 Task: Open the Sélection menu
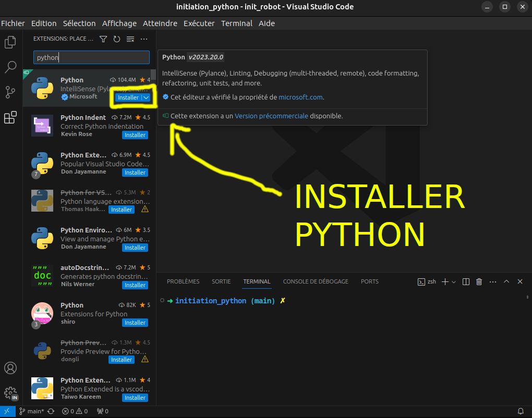pos(79,23)
